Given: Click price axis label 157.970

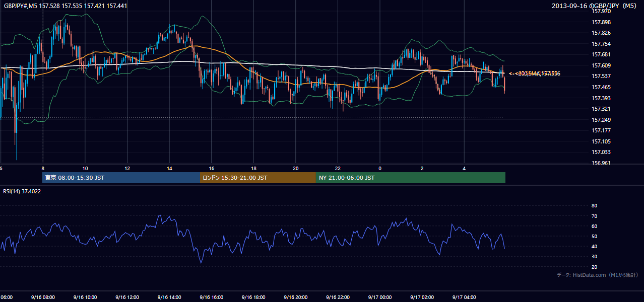Looking at the screenshot, I should pyautogui.click(x=602, y=11).
